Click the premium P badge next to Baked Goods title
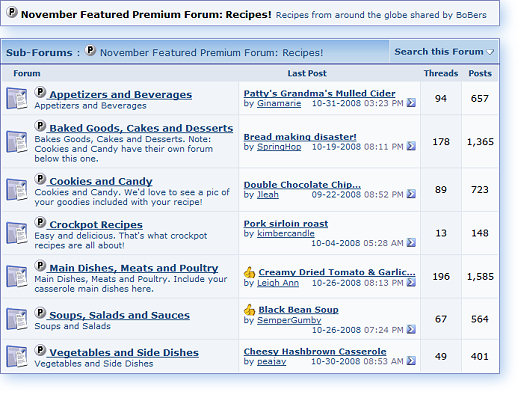520x394 pixels. 40,126
